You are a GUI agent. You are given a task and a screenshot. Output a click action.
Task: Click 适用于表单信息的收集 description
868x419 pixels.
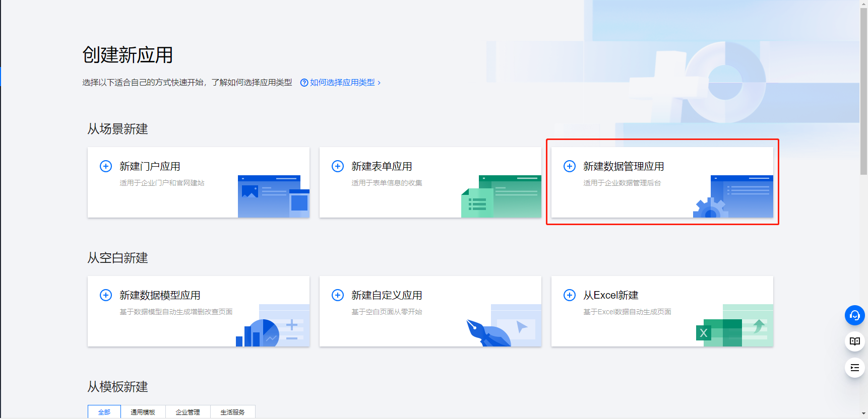pyautogui.click(x=387, y=183)
